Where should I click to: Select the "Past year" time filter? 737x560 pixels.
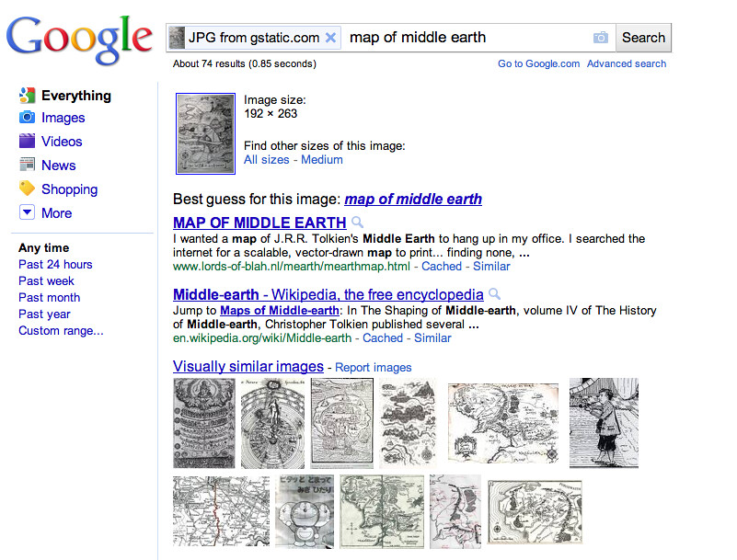(x=44, y=314)
